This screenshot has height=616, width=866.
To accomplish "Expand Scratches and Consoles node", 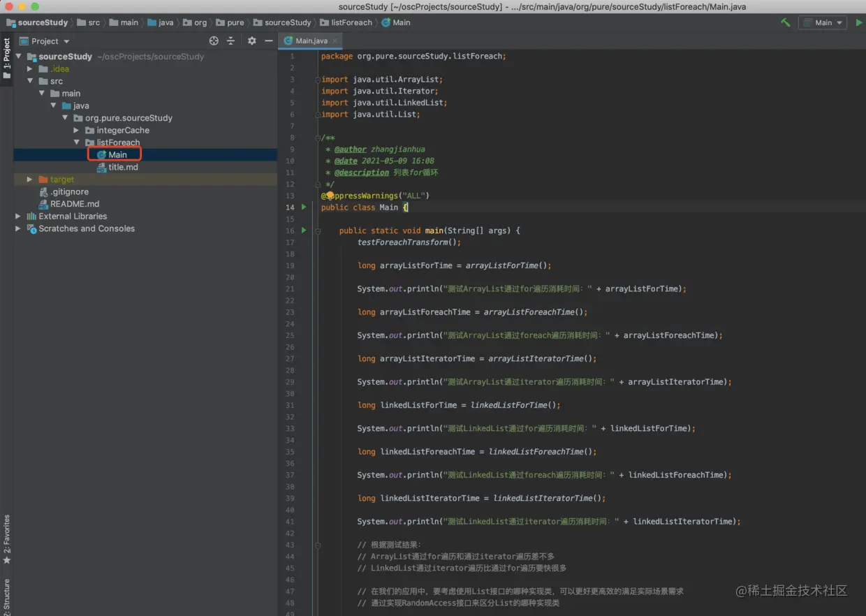I will [x=18, y=228].
